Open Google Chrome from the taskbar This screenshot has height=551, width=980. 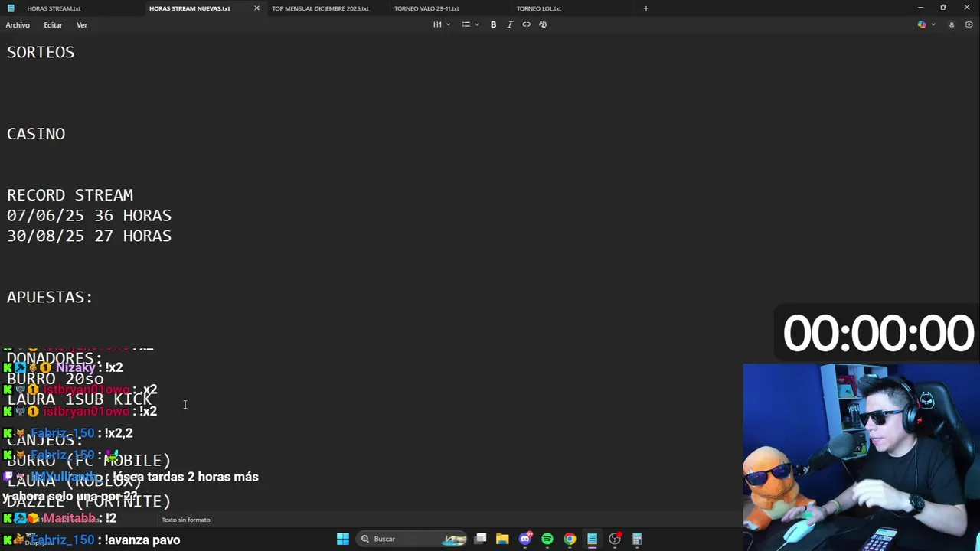(570, 539)
